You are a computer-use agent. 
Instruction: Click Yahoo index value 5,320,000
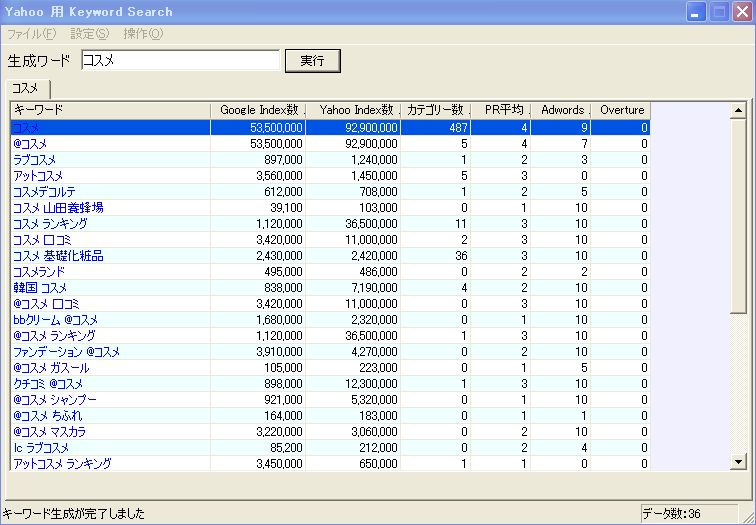(x=374, y=400)
